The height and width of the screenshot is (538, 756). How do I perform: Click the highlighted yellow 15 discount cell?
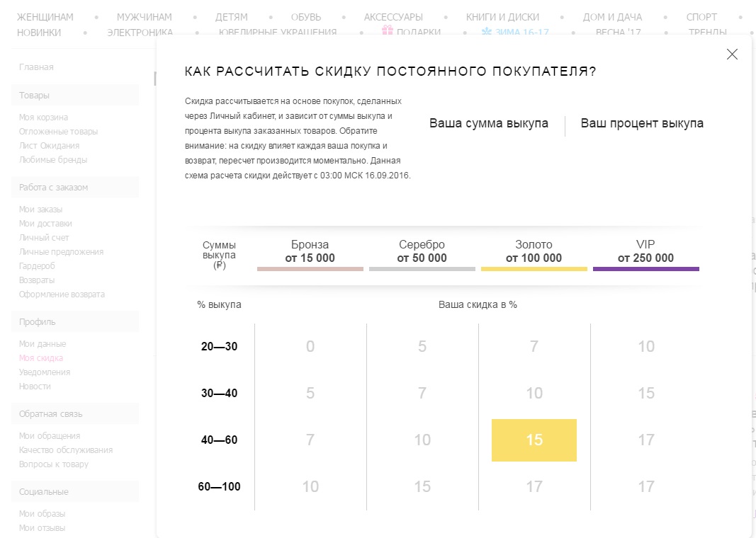pyautogui.click(x=534, y=440)
